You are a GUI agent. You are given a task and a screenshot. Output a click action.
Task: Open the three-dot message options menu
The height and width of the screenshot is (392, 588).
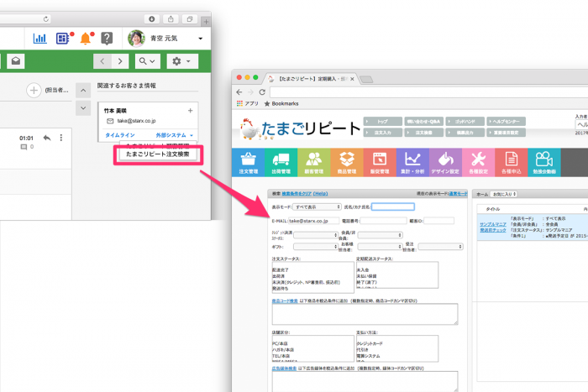tap(61, 138)
